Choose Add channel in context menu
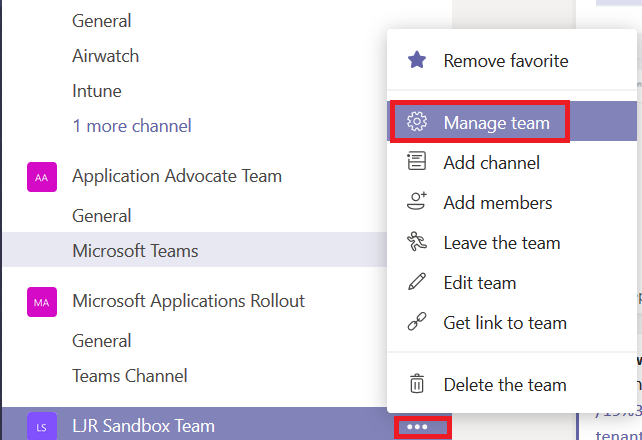Image resolution: width=642 pixels, height=440 pixels. tap(512, 162)
